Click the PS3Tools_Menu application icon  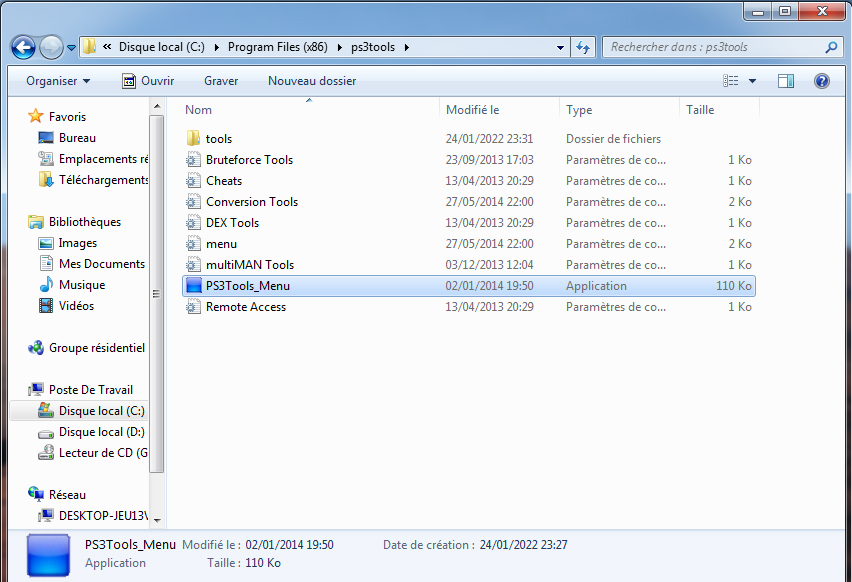[194, 286]
